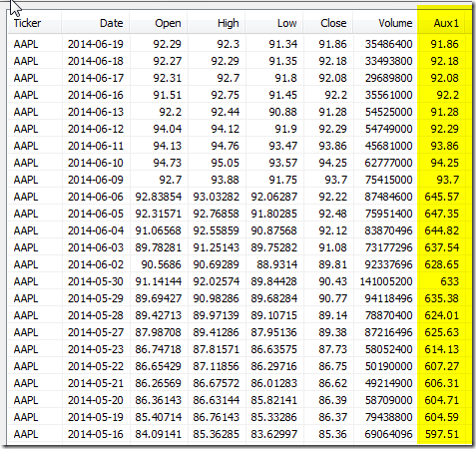Sort by the Date column header

(x=95, y=23)
